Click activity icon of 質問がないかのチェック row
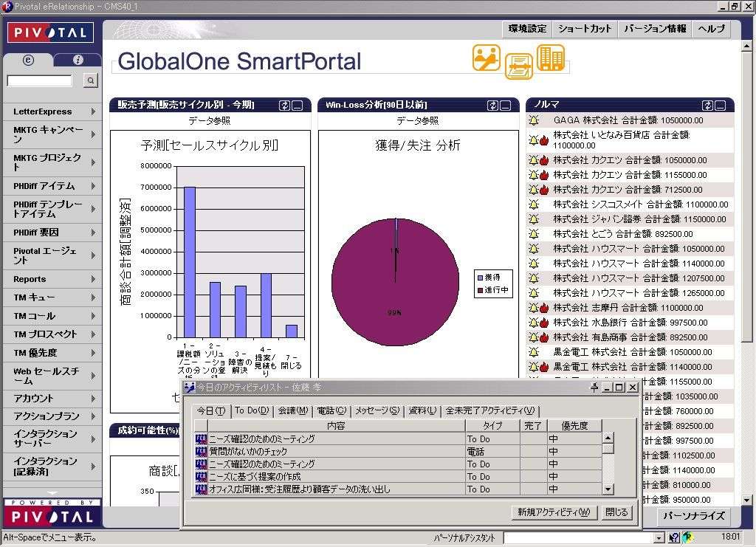Image resolution: width=756 pixels, height=547 pixels. point(201,451)
